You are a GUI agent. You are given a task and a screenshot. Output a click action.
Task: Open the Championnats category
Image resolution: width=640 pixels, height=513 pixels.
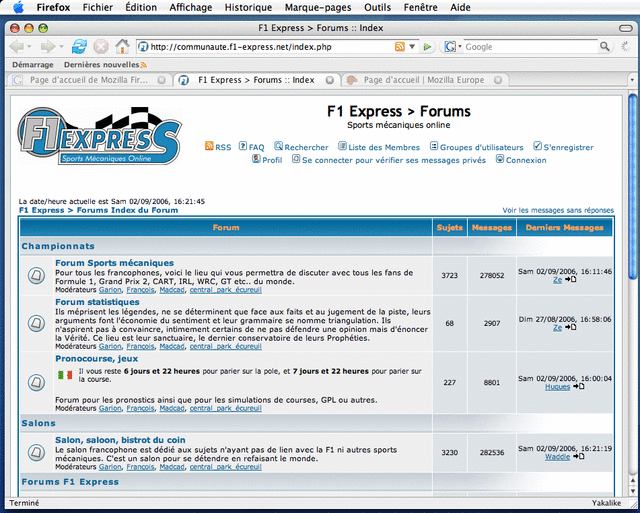click(x=58, y=246)
